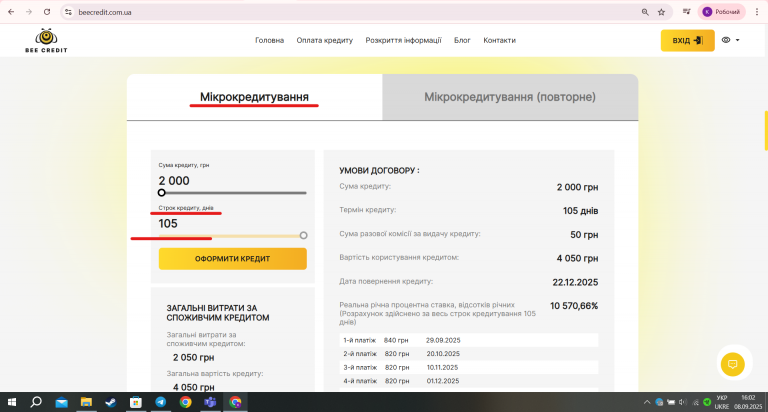Open Google Chrome taskbar icon
This screenshot has width=768, height=412.
coord(185,402)
